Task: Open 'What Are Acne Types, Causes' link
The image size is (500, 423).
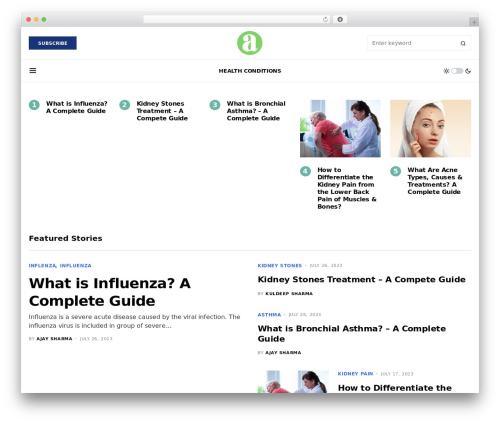Action: tap(435, 181)
